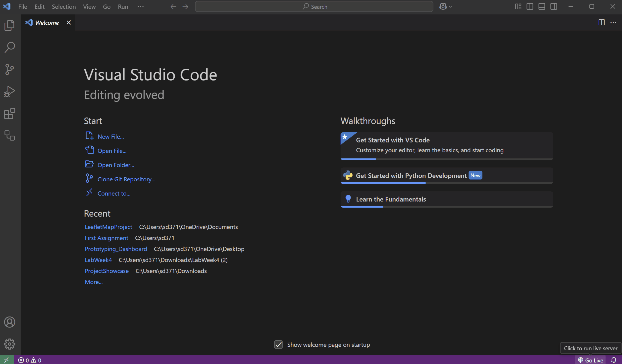The width and height of the screenshot is (622, 364).
Task: Open the Remote Explorer view
Action: pos(9,136)
